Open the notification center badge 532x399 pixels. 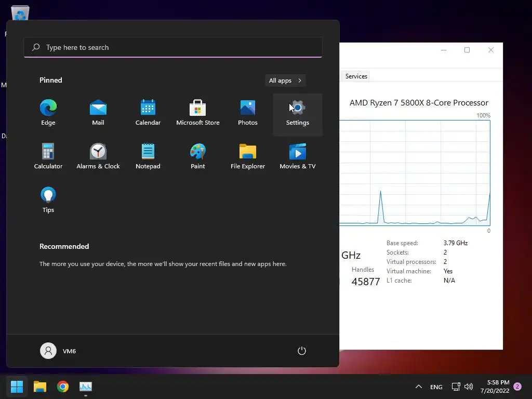(x=517, y=387)
